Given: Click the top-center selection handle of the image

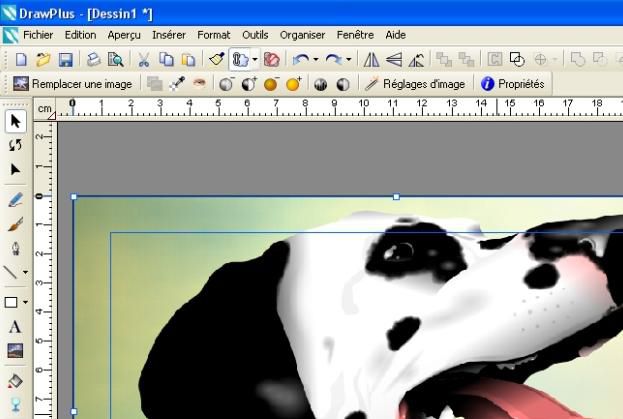Looking at the screenshot, I should (396, 197).
